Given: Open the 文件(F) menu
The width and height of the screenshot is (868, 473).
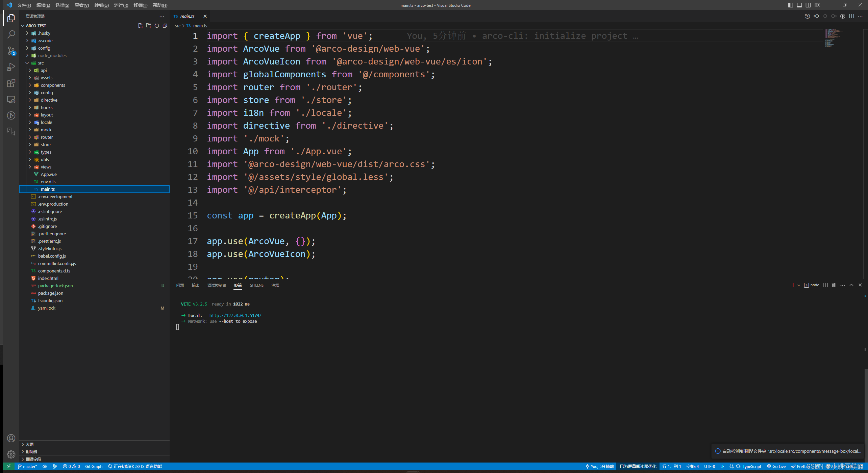Looking at the screenshot, I should tap(24, 5).
